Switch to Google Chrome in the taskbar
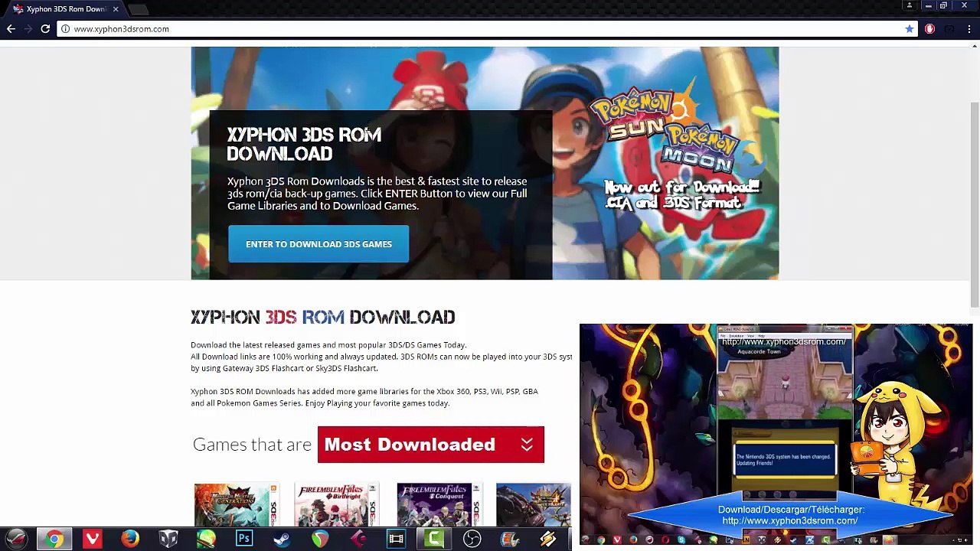 tap(54, 540)
